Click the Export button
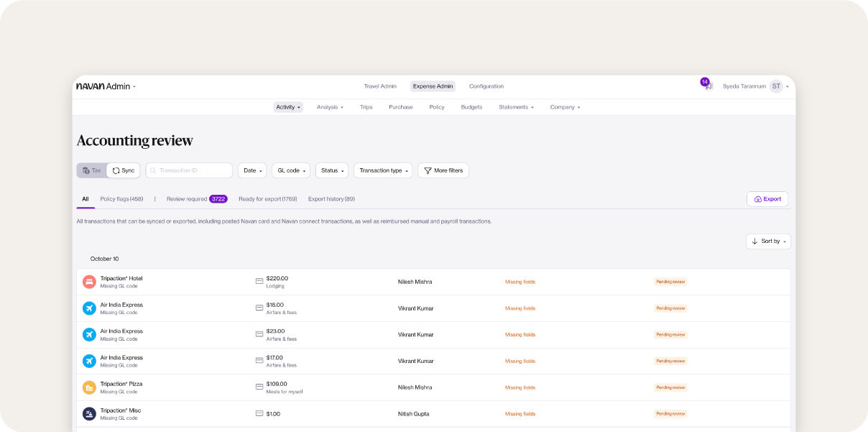 pyautogui.click(x=767, y=199)
